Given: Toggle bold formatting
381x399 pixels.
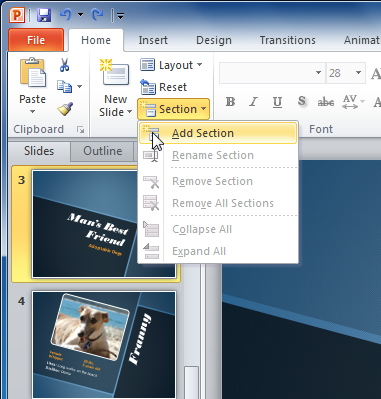Looking at the screenshot, I should 230,102.
